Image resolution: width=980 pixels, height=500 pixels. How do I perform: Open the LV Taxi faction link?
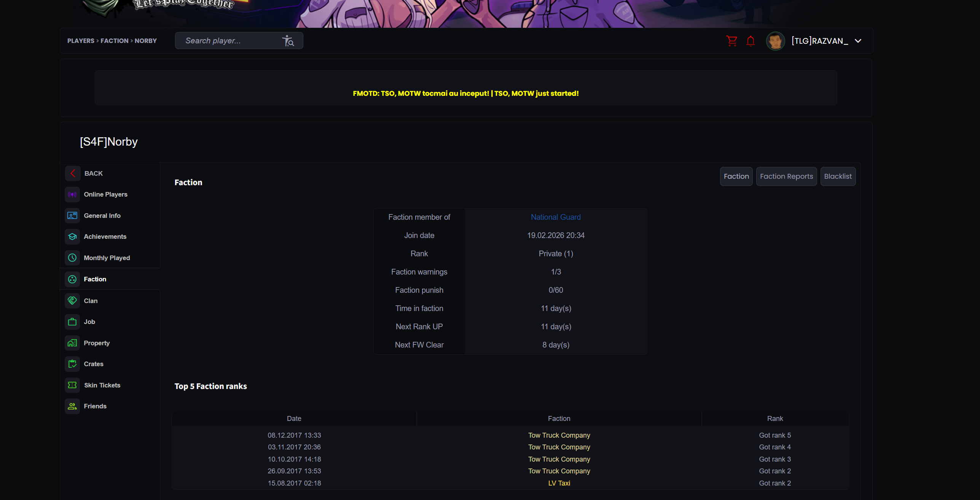(559, 483)
